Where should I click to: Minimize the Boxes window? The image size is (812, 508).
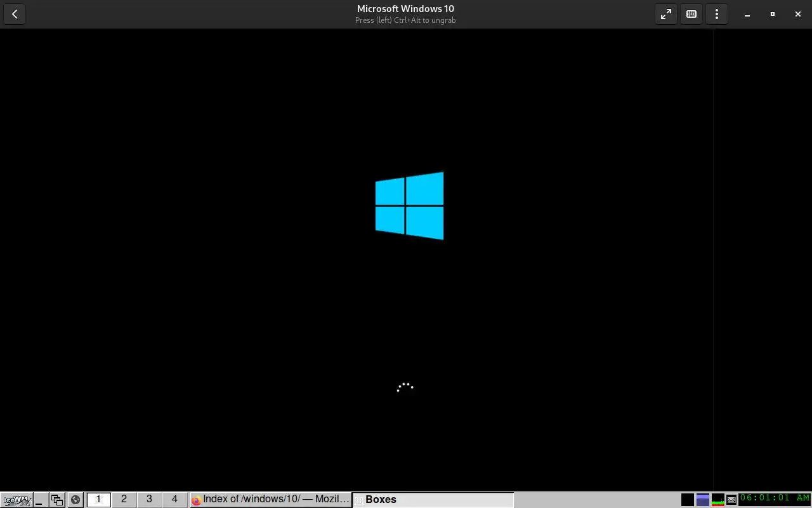coord(747,14)
